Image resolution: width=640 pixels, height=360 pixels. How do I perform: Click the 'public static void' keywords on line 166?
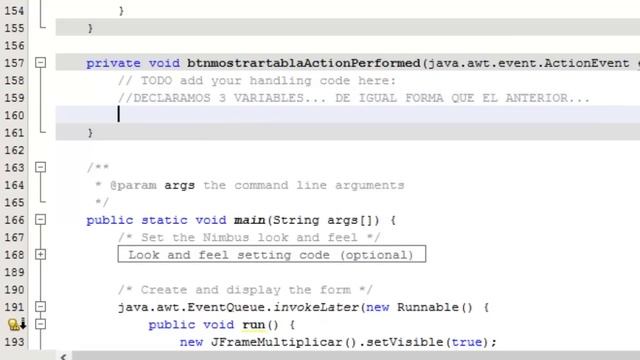(x=156, y=220)
